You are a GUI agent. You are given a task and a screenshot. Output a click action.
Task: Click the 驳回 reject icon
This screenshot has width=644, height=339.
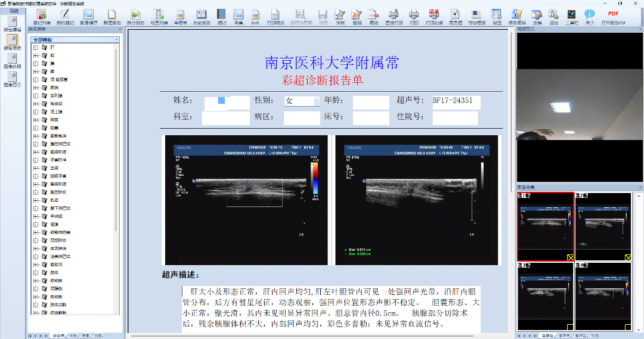357,17
